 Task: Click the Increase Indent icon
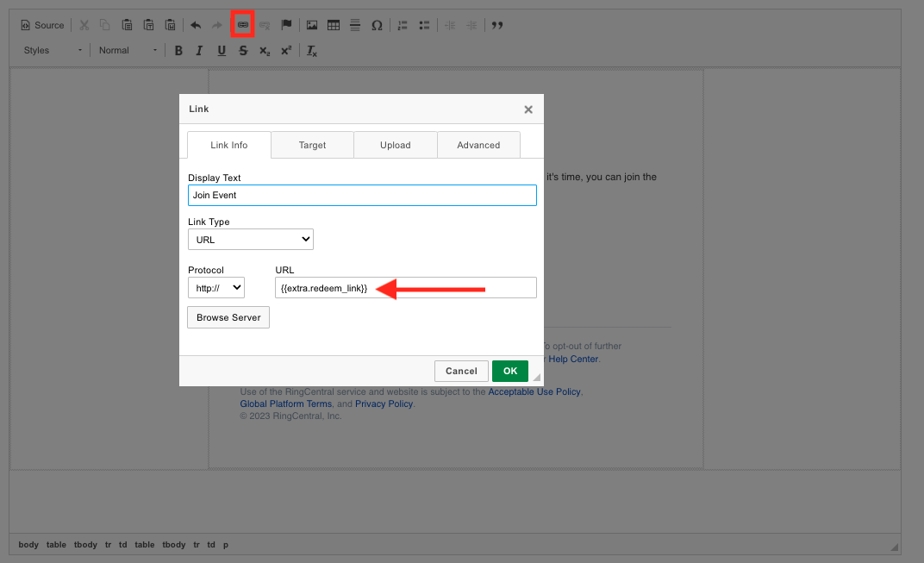471,25
